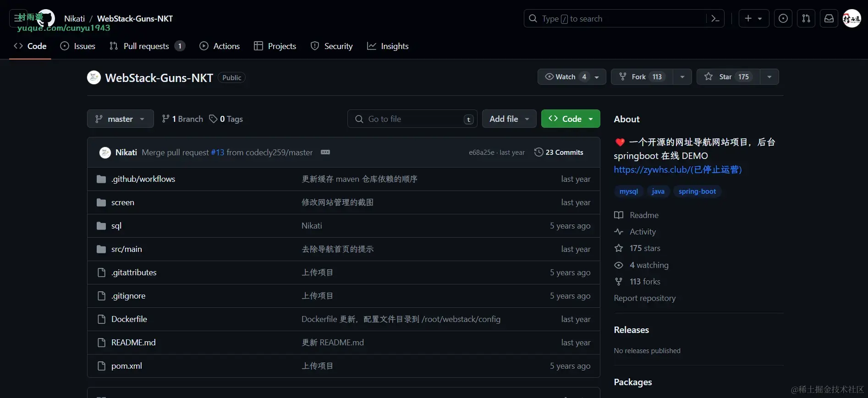Switch to the Issues tab
The image size is (868, 398).
pos(78,46)
